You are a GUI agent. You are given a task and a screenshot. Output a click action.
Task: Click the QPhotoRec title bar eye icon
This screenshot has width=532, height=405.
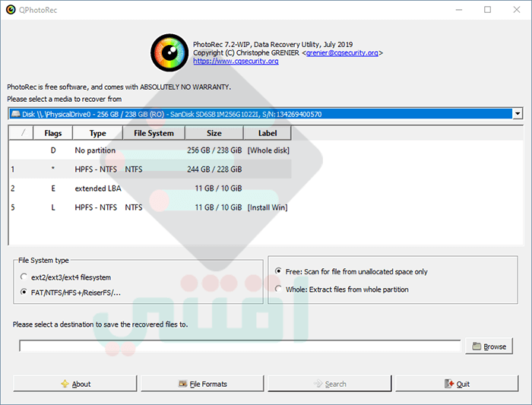[x=11, y=9]
